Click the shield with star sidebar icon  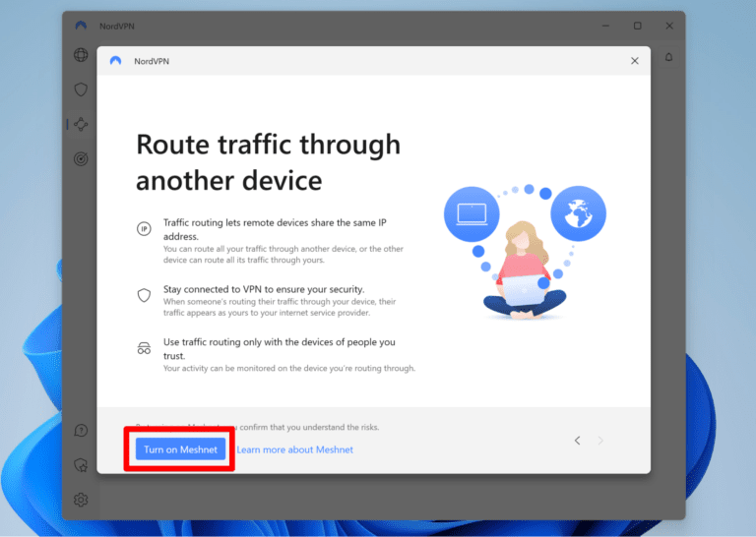(81, 464)
